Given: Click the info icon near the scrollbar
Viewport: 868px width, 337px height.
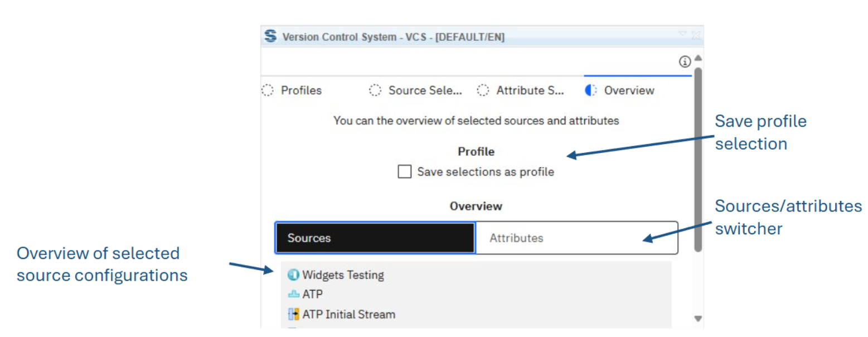Looking at the screenshot, I should click(685, 62).
